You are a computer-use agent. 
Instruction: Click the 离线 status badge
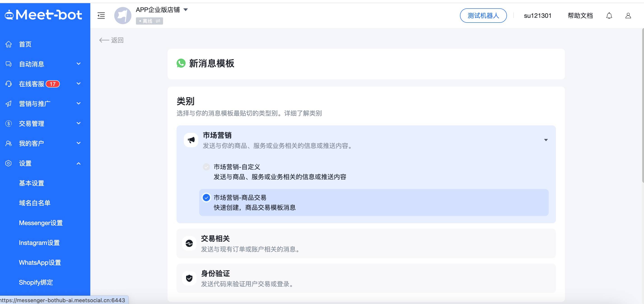tap(149, 21)
